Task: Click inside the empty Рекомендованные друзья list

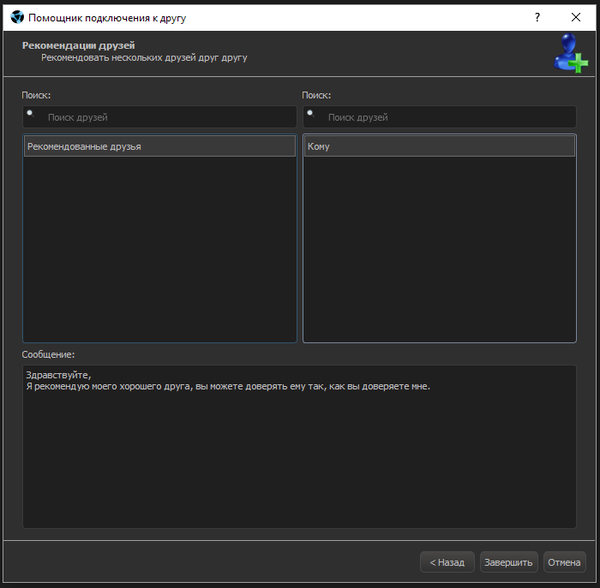Action: 159,248
